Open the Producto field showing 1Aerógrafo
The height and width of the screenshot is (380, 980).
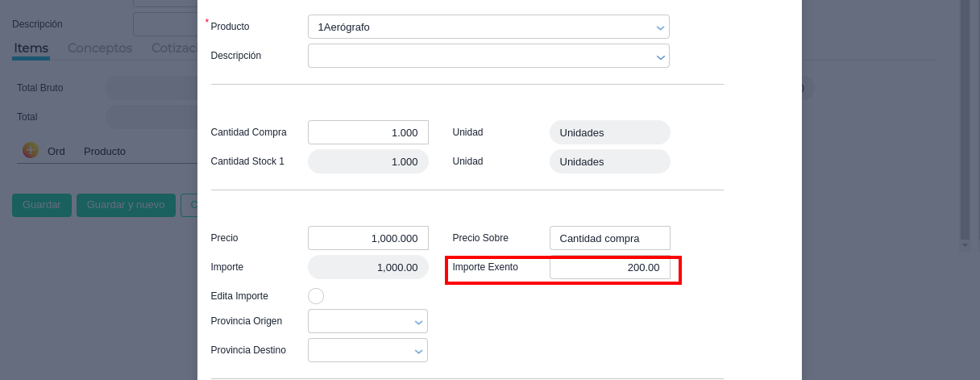click(x=480, y=27)
